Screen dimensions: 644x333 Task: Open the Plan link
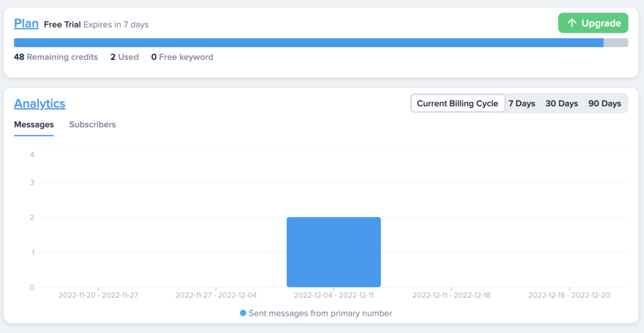click(x=26, y=24)
